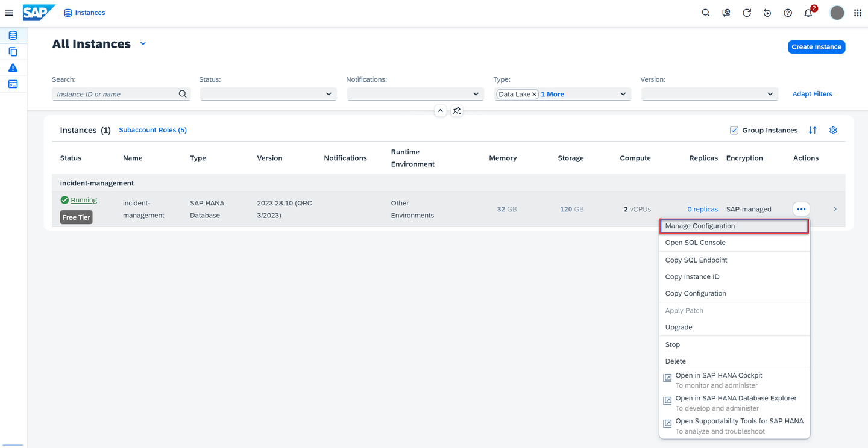Click Adapt Filters link
868x448 pixels.
812,94
